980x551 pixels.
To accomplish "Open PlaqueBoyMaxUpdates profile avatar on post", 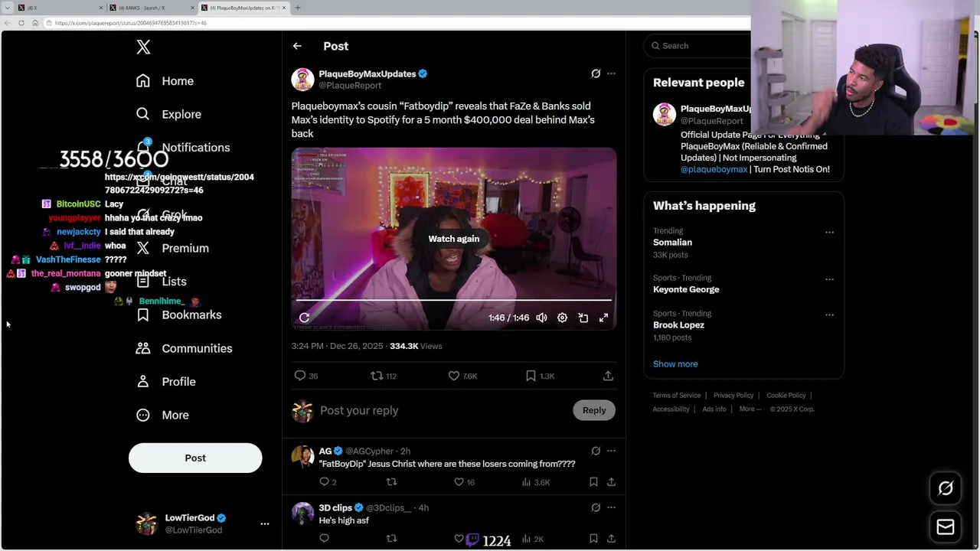I will click(x=302, y=79).
